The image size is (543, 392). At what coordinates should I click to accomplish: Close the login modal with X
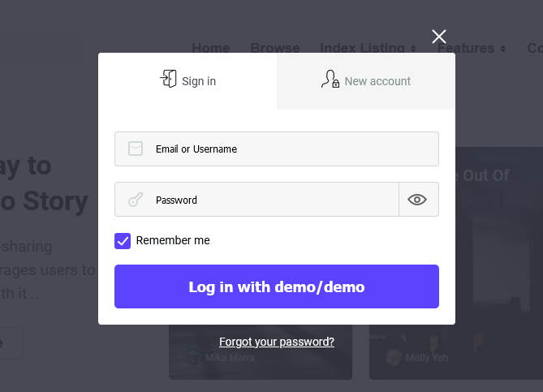[439, 37]
